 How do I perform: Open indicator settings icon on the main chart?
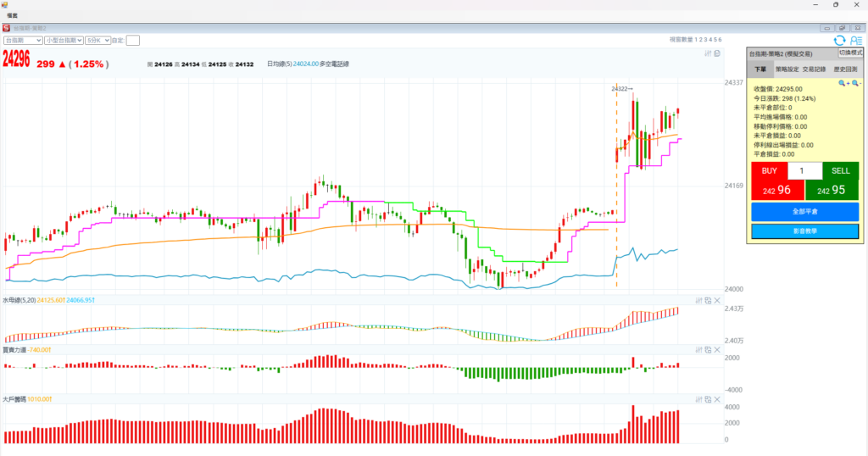pos(708,53)
